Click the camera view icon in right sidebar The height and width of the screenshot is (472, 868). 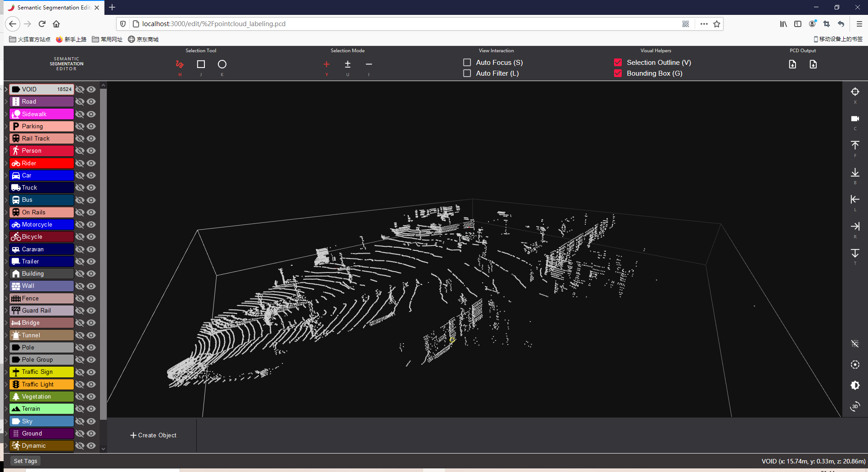pyautogui.click(x=854, y=119)
